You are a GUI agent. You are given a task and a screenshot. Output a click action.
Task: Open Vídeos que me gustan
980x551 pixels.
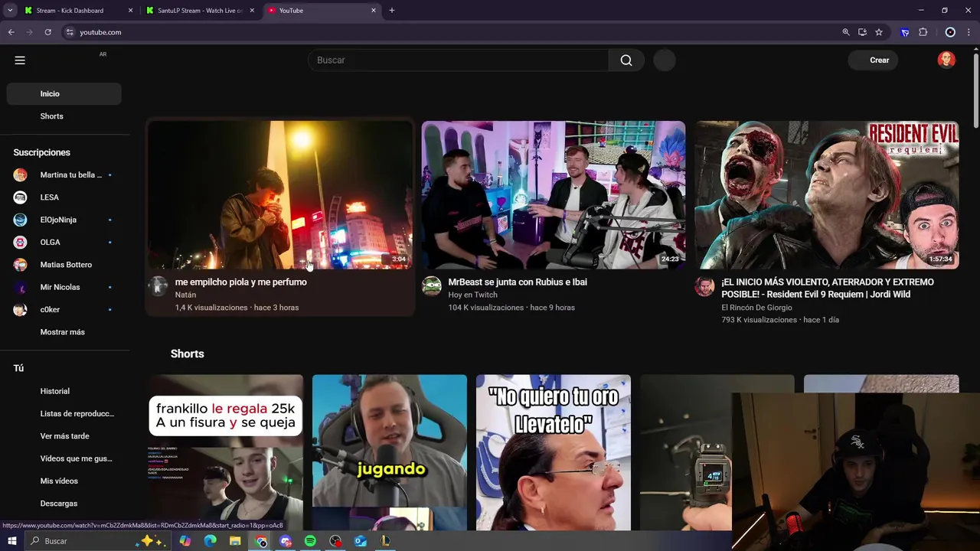tap(64, 458)
